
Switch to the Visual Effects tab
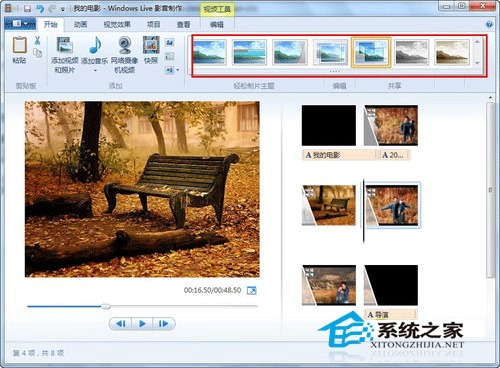click(117, 24)
